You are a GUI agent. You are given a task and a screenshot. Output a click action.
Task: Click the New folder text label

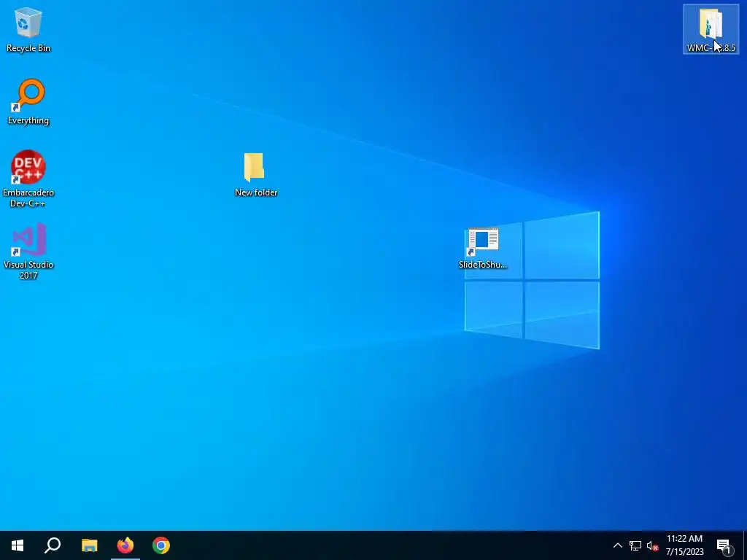point(256,192)
